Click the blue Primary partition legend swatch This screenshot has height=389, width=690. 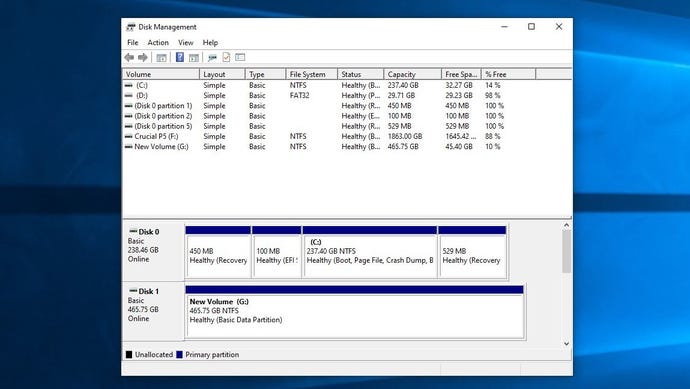[x=179, y=355]
